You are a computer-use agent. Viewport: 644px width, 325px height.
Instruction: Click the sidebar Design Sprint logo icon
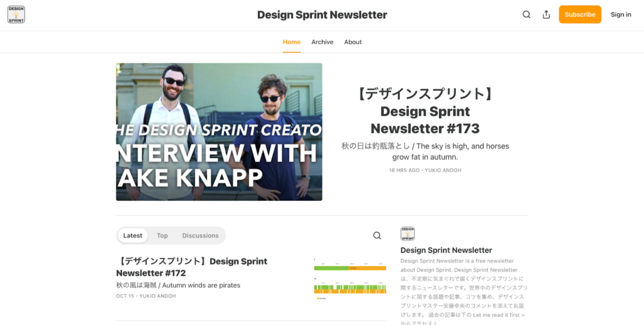coord(408,234)
